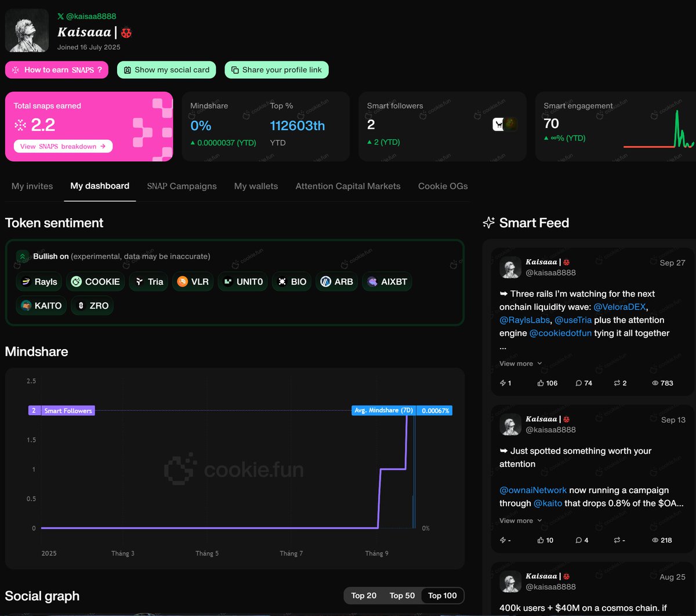Click the like icon showing 106

[x=541, y=383]
